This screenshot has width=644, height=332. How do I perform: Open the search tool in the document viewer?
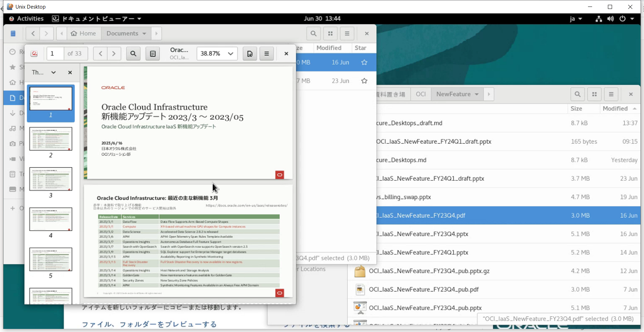[x=133, y=53]
